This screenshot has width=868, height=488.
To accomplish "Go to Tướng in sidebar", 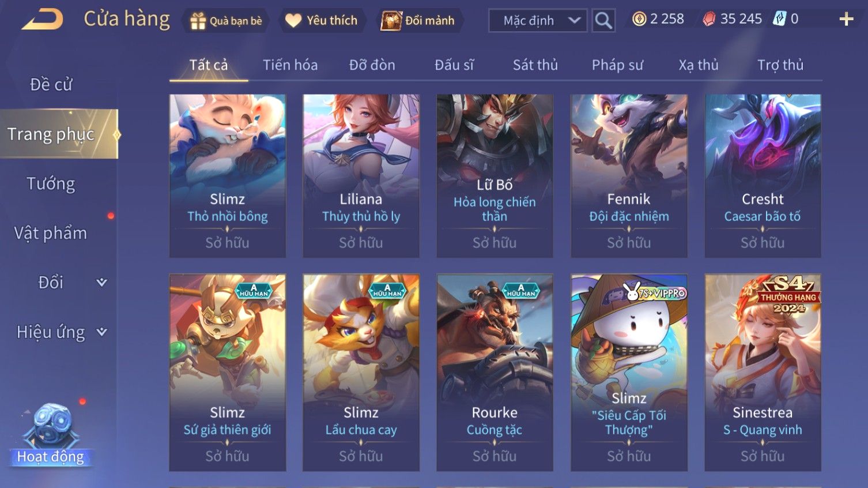I will tap(51, 184).
